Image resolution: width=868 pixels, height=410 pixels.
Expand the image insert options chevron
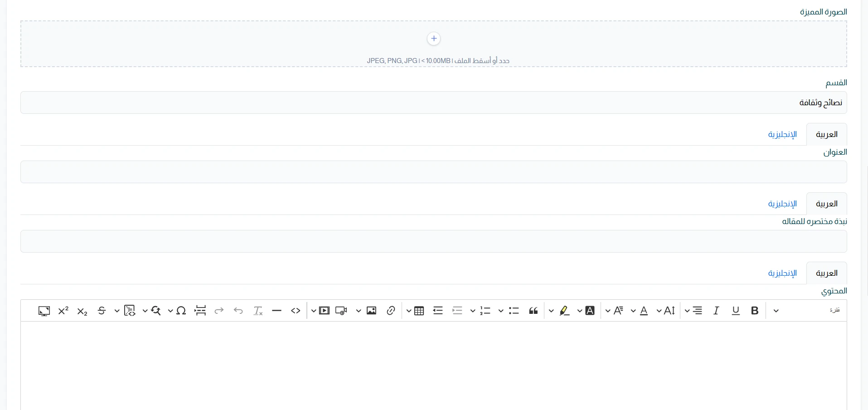(x=359, y=311)
